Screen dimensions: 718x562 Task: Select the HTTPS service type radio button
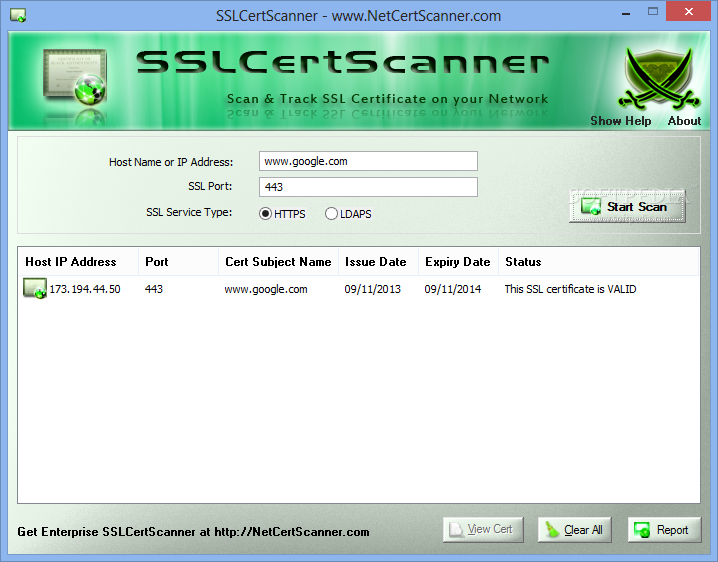coord(266,213)
